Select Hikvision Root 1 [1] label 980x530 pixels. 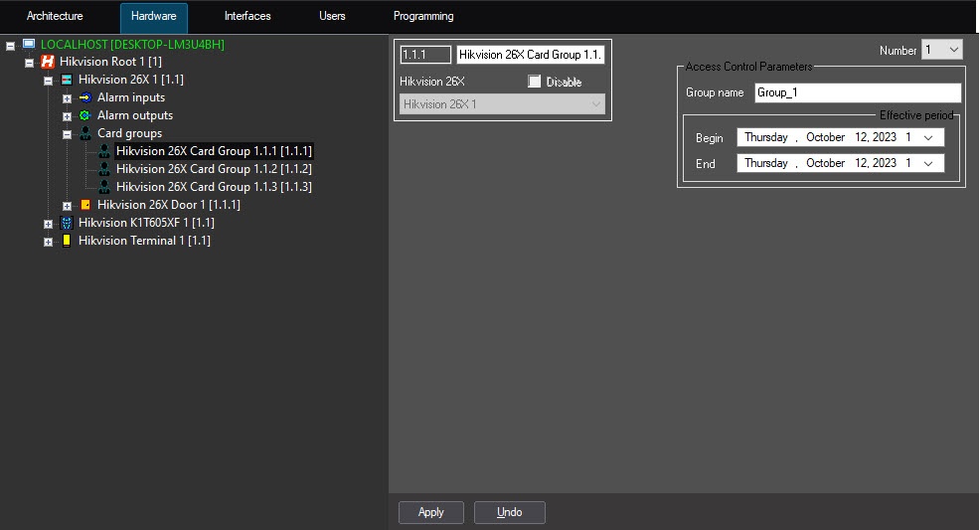pos(110,62)
